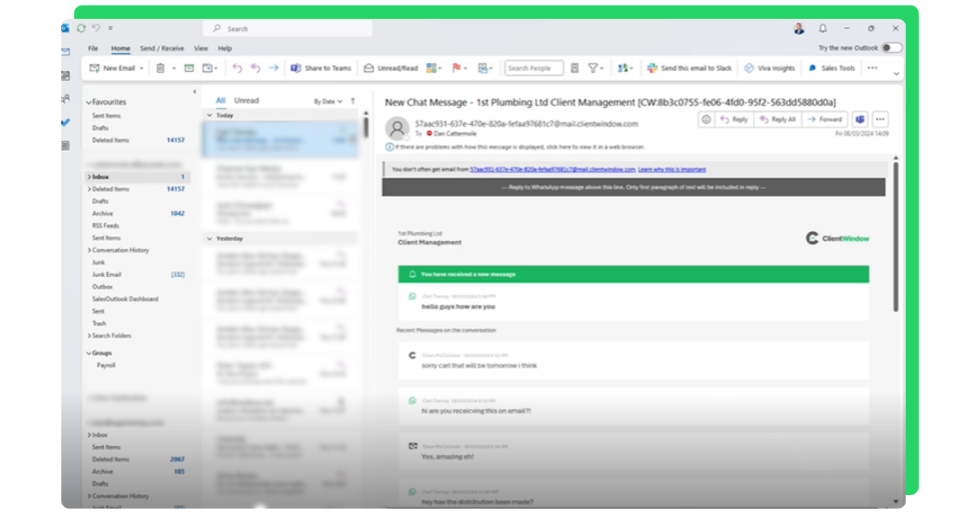Click Send this email to Slack
The image size is (980, 513).
(x=689, y=69)
